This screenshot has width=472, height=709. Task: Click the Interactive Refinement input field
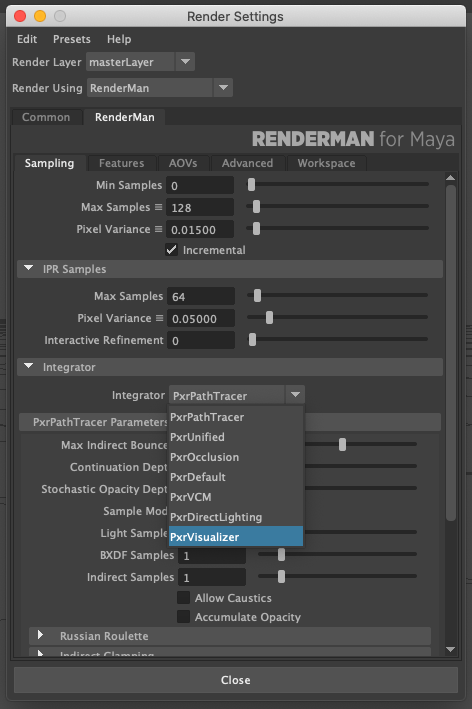pyautogui.click(x=201, y=340)
